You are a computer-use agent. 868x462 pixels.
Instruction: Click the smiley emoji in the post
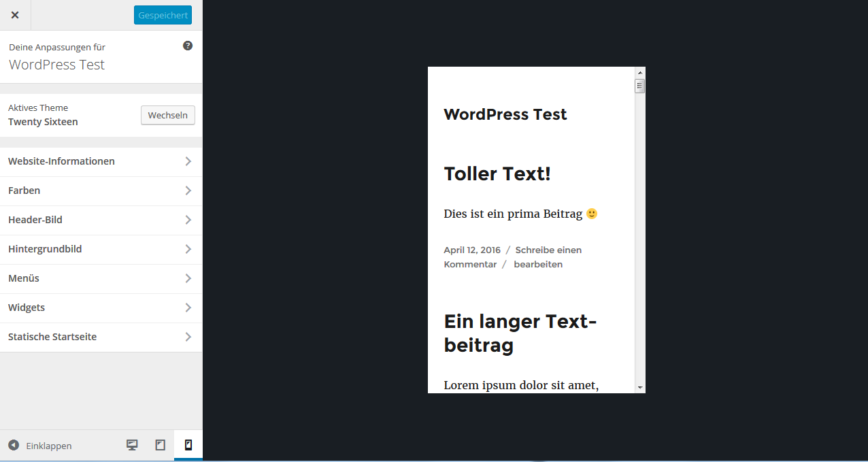(x=592, y=214)
